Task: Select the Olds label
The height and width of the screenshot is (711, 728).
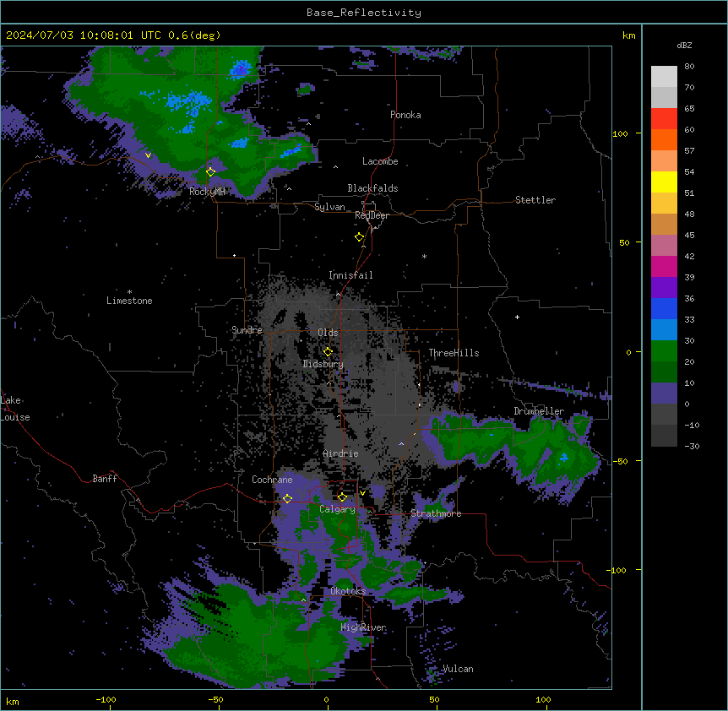Action: tap(328, 333)
